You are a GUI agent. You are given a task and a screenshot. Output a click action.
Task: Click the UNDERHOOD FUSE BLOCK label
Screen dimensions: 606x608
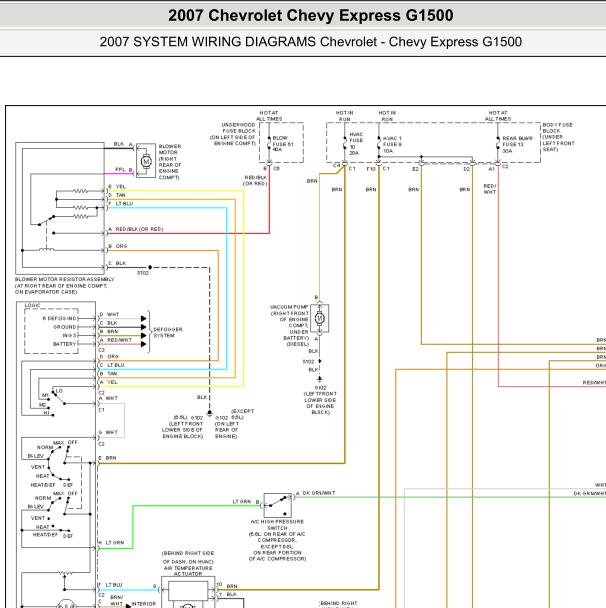click(233, 134)
